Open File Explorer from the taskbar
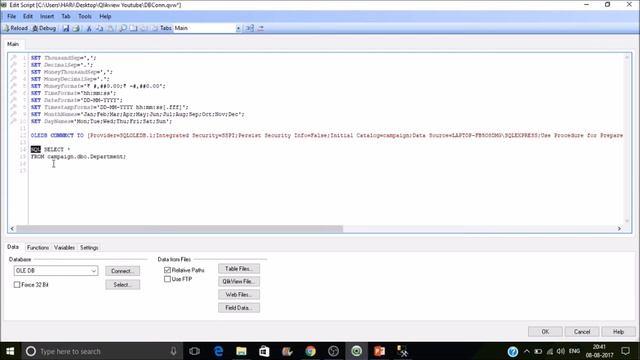Image resolution: width=640 pixels, height=360 pixels. pos(241,351)
